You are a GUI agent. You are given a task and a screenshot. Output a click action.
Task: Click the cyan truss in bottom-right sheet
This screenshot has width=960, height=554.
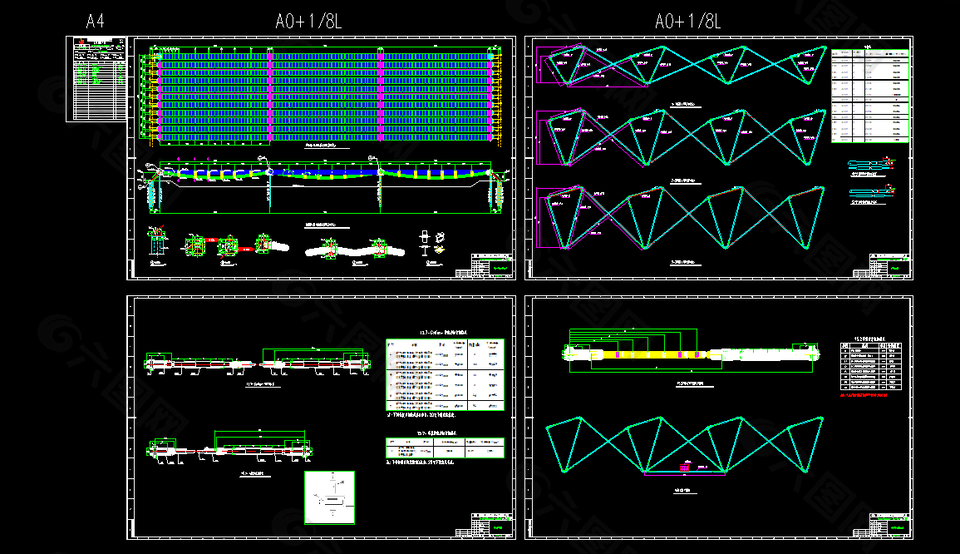click(680, 445)
